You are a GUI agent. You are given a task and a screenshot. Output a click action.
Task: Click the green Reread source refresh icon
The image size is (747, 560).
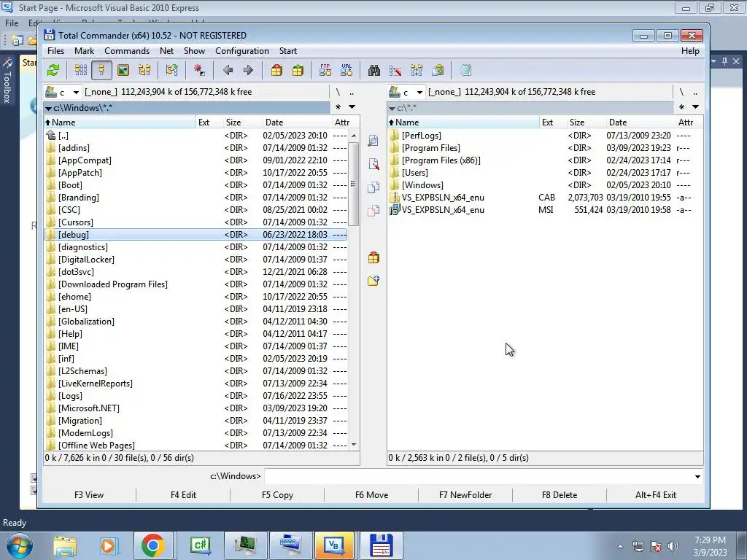tap(53, 71)
